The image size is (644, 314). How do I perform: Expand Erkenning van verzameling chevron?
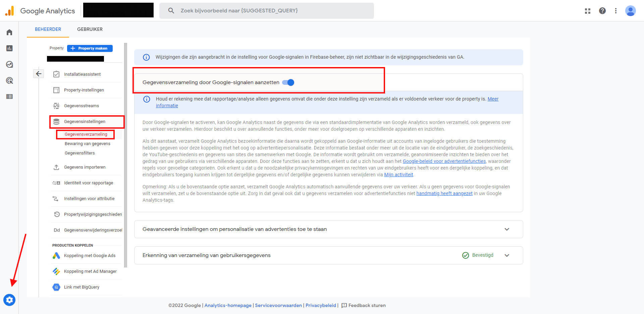[507, 255]
